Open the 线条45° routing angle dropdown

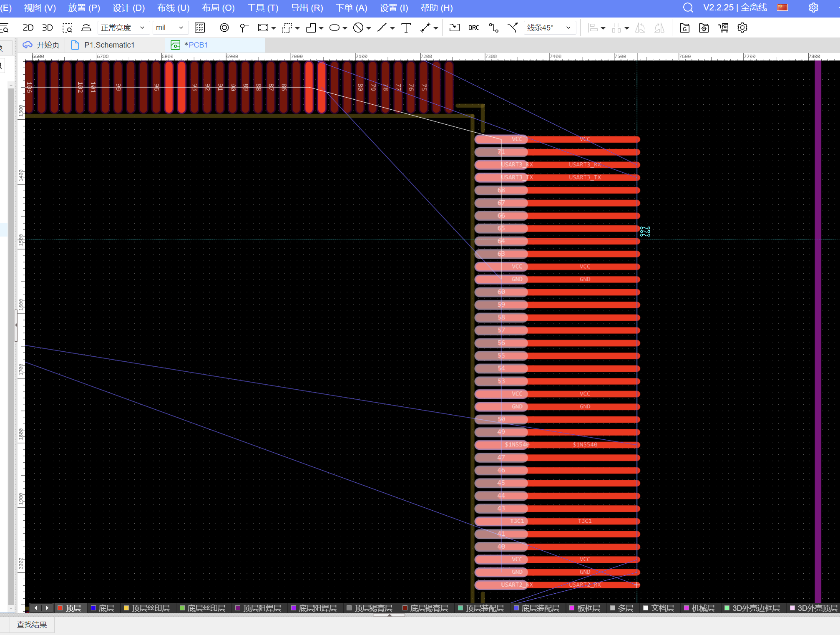[x=550, y=28]
